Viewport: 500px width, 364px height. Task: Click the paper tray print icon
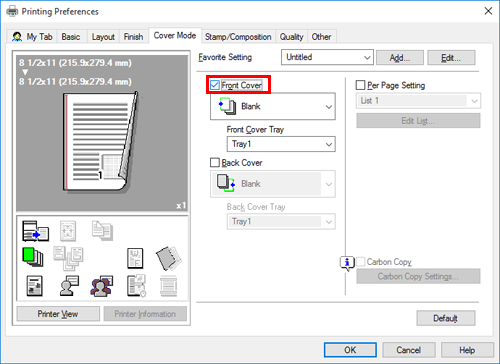[35, 231]
